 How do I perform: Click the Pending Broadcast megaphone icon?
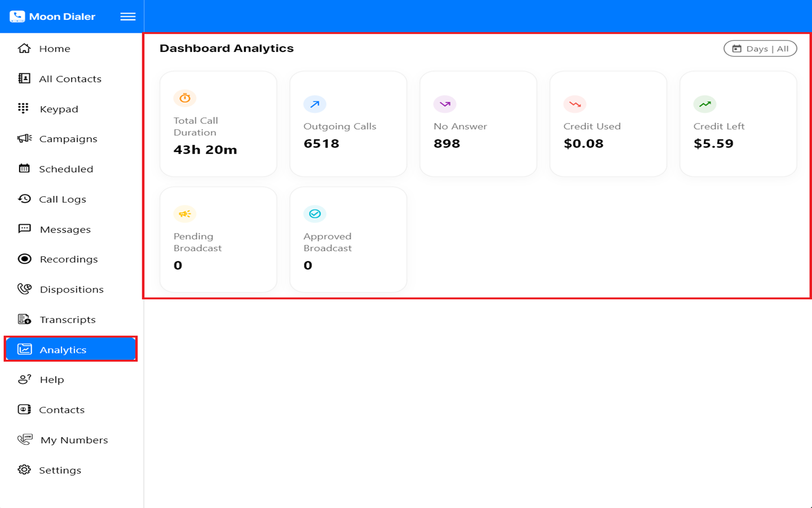tap(185, 214)
